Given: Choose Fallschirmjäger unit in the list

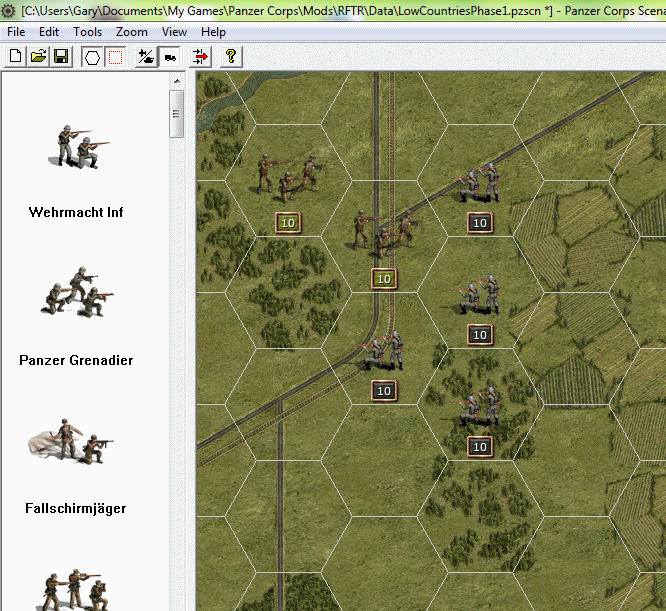Looking at the screenshot, I should pyautogui.click(x=76, y=463).
